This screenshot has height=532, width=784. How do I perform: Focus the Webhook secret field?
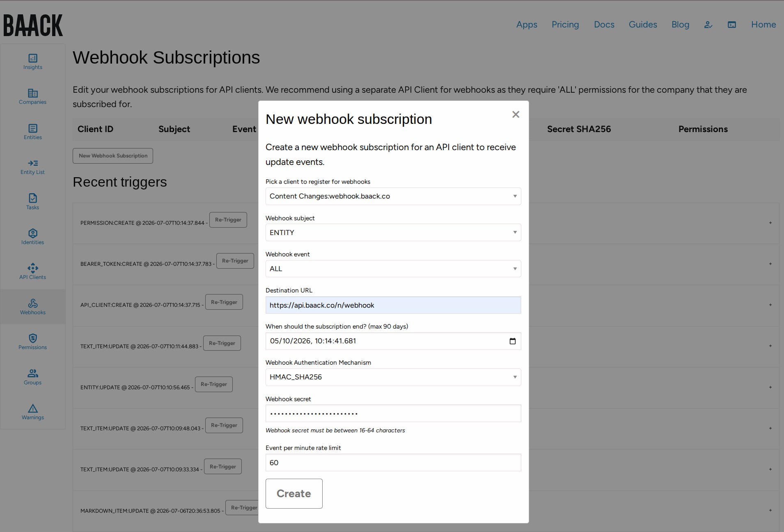coord(393,413)
